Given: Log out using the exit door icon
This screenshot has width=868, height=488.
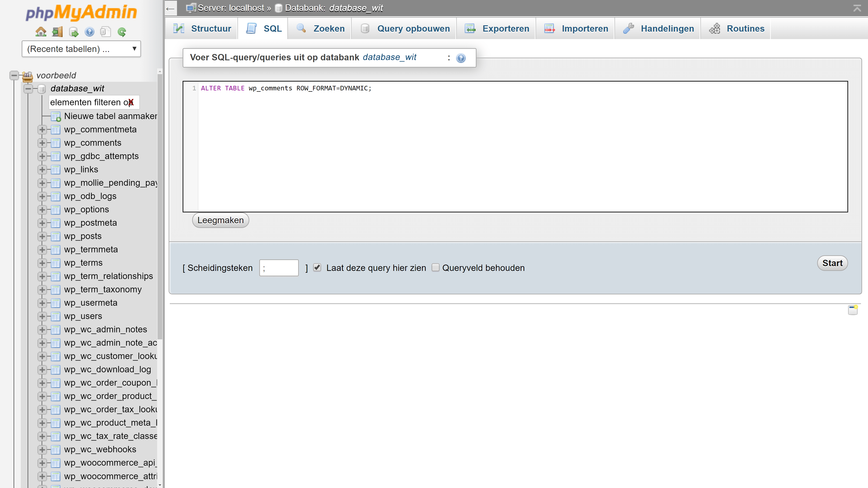Looking at the screenshot, I should 57,32.
